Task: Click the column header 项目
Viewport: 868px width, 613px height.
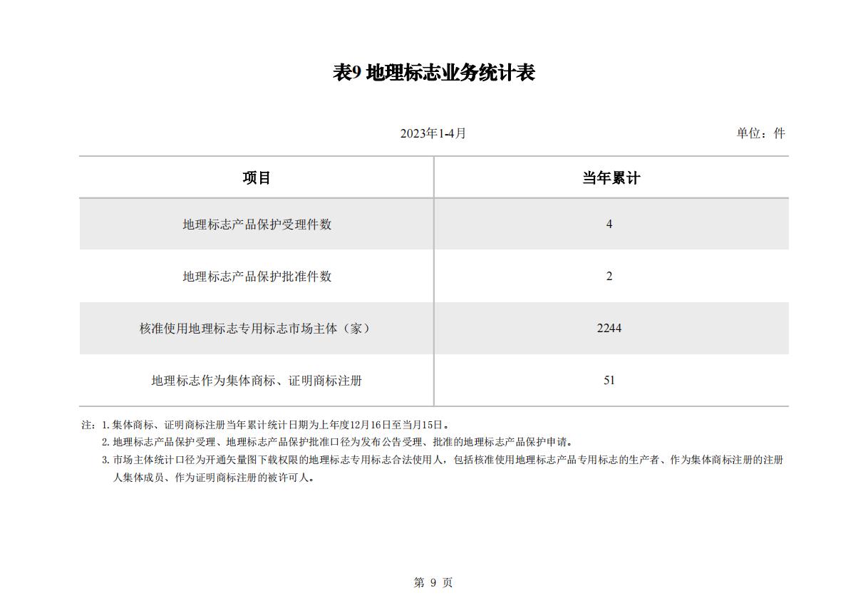Action: click(257, 178)
